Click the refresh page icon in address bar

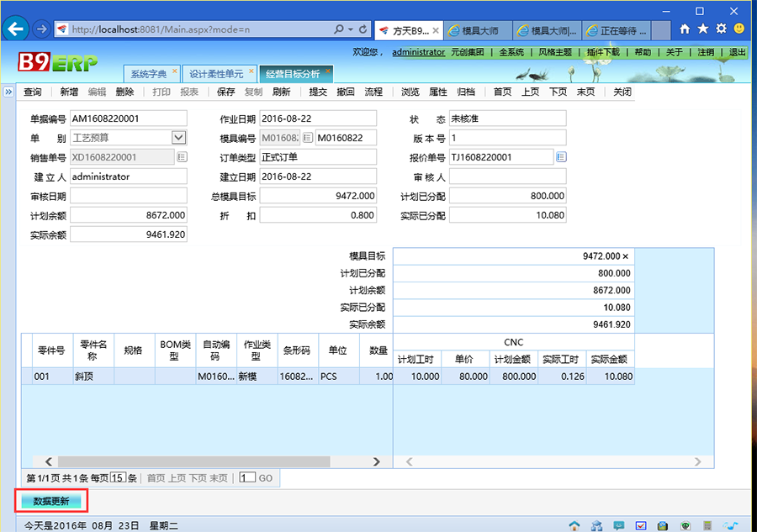[x=363, y=29]
